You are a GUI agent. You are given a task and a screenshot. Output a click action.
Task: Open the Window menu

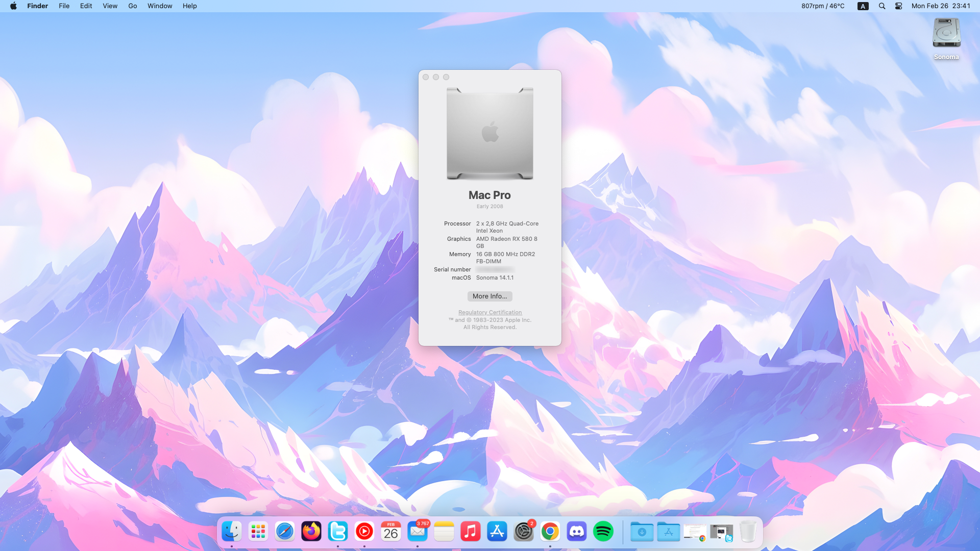tap(160, 6)
